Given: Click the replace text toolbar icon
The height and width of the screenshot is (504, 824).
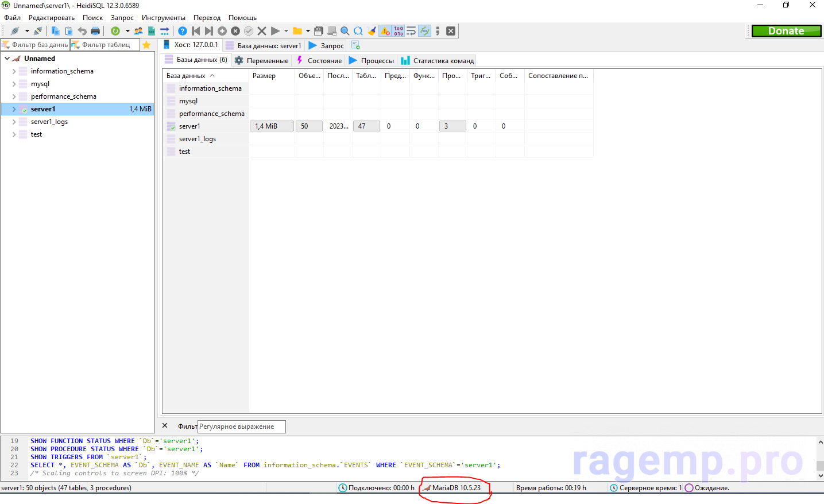Looking at the screenshot, I should (x=358, y=31).
